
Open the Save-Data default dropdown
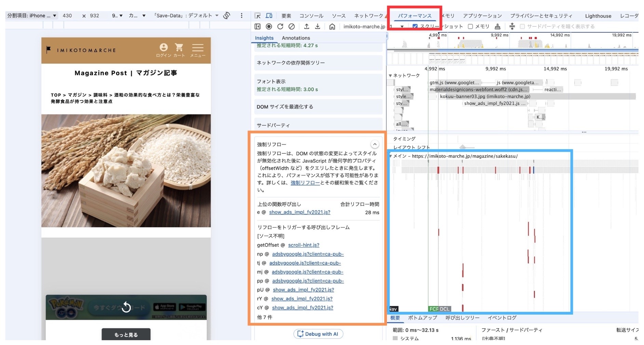pos(186,15)
